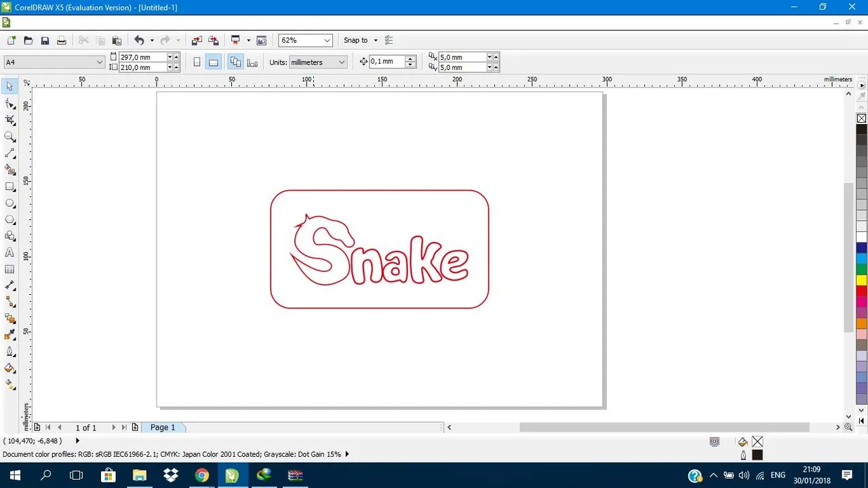Click the page width field 297,0 mm
The width and height of the screenshot is (868, 488).
[x=142, y=58]
